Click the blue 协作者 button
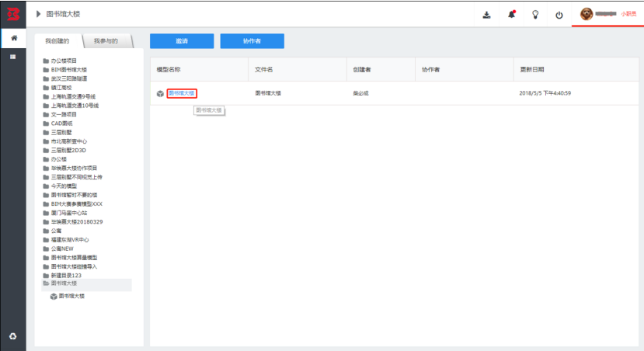 (252, 41)
